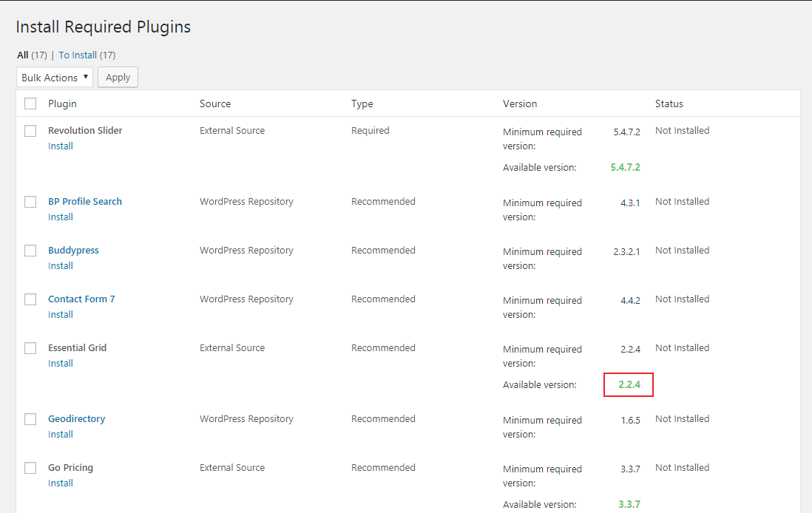Viewport: 812px width, 513px height.
Task: Switch to the All (17) filter
Action: tap(32, 55)
